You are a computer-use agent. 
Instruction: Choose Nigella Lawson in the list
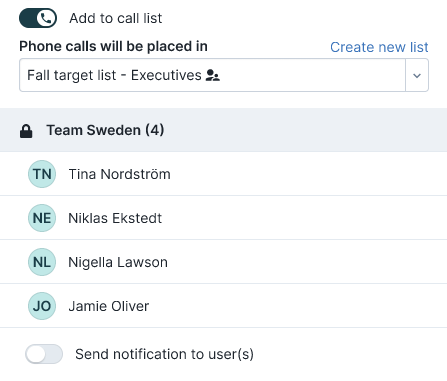223,262
